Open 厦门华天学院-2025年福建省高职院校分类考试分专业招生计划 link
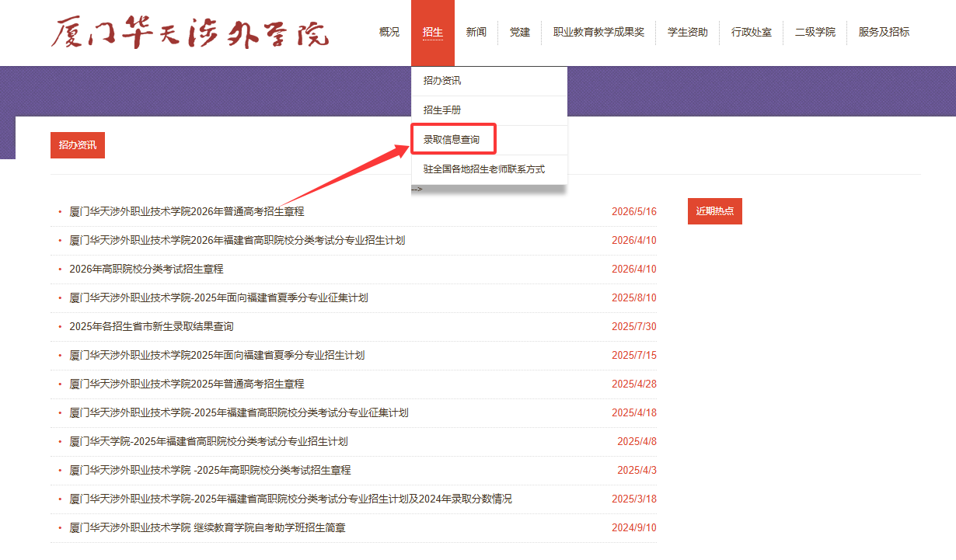The image size is (956, 560). click(208, 441)
